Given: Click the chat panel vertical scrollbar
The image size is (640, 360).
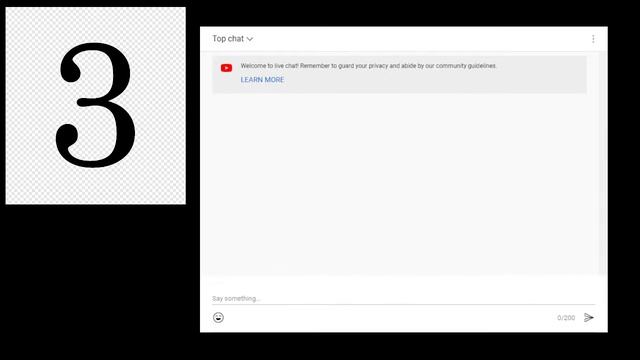Looking at the screenshot, I should click(602, 163).
